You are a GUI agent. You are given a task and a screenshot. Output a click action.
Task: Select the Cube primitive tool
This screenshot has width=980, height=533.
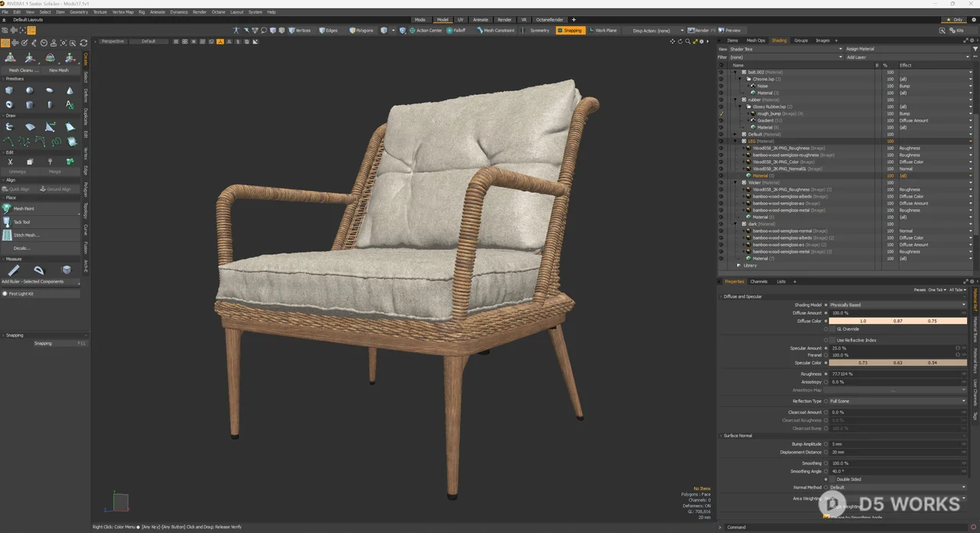coord(9,90)
